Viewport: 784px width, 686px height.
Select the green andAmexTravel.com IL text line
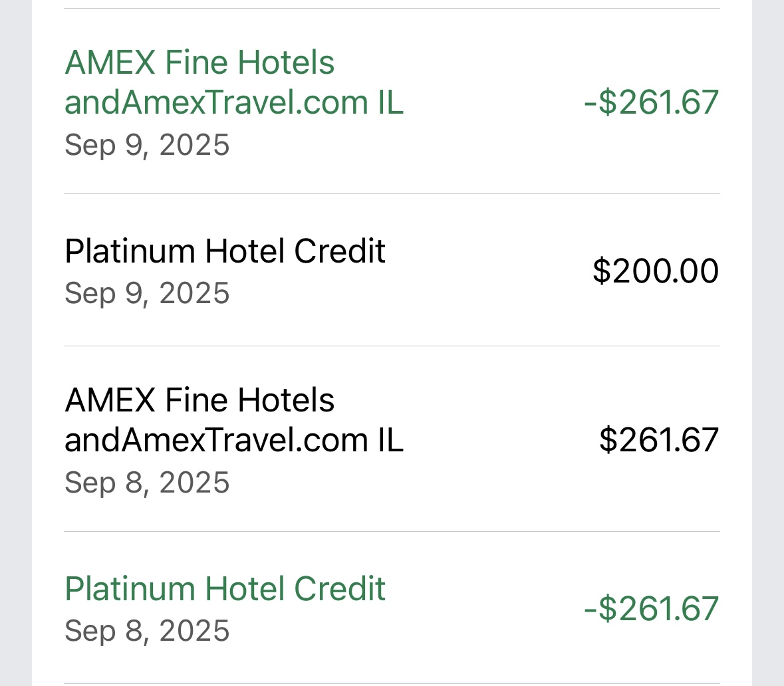tap(234, 102)
